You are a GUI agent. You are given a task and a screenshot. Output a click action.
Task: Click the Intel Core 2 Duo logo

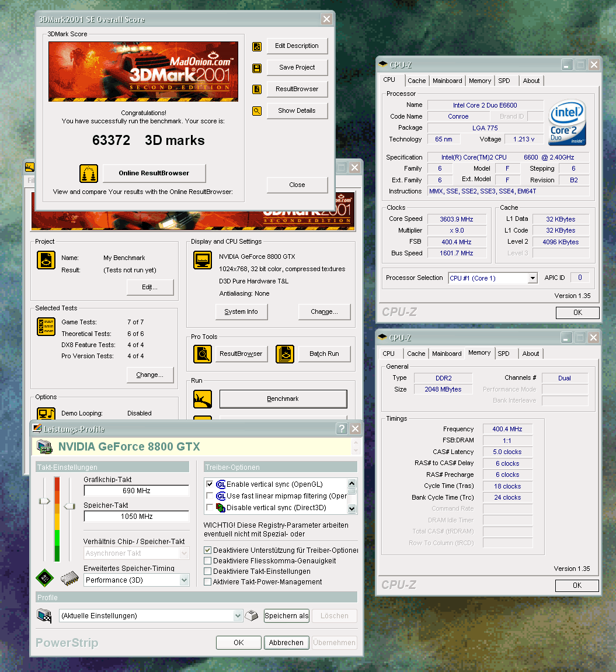coord(567,123)
